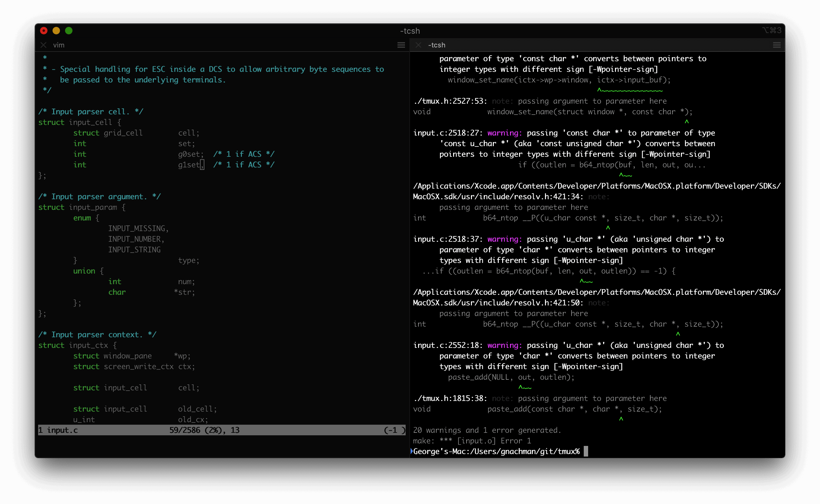This screenshot has height=504, width=820.
Task: Close the -tcsh pane
Action: 418,45
